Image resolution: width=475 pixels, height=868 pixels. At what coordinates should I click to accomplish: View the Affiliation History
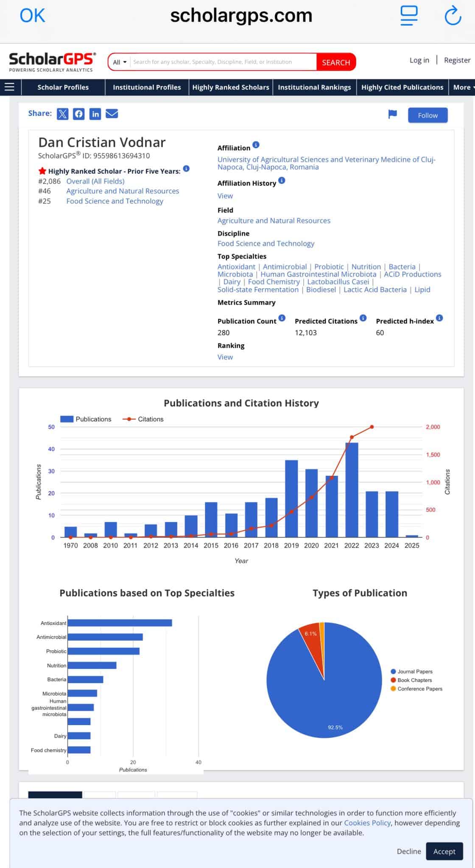(x=225, y=196)
